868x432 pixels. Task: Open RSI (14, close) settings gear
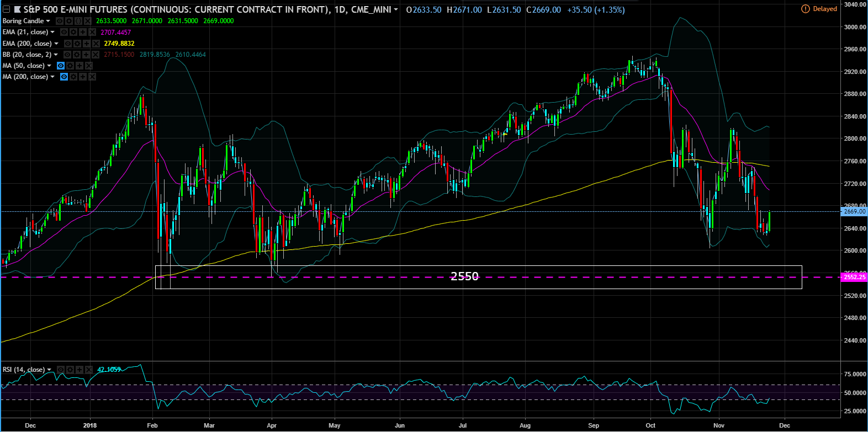click(70, 370)
